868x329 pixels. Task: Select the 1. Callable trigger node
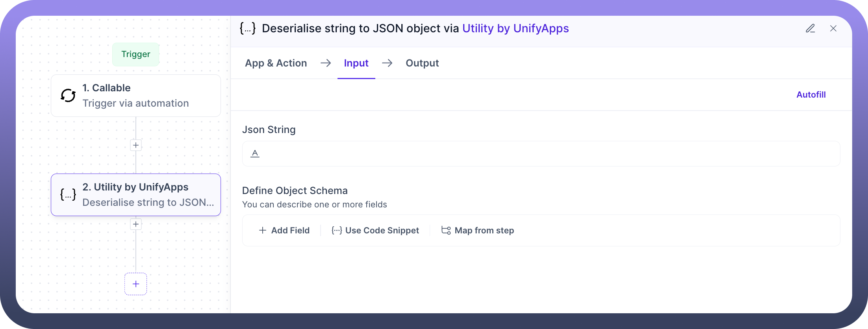pos(136,96)
